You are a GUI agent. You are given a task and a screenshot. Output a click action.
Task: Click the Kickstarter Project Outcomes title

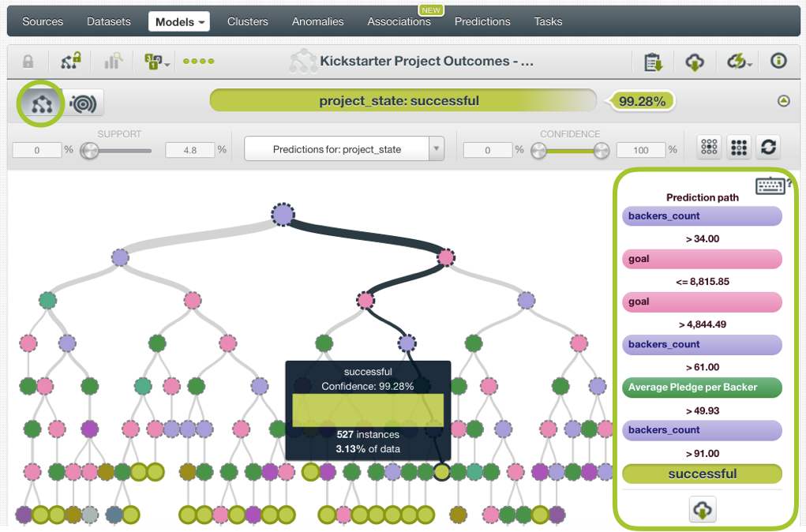coord(426,61)
